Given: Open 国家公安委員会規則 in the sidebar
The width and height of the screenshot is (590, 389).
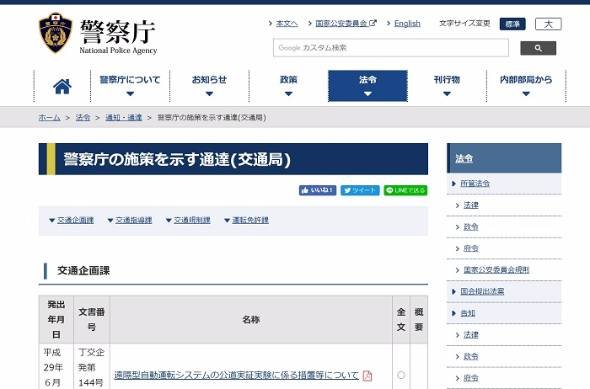Looking at the screenshot, I should click(x=496, y=270).
